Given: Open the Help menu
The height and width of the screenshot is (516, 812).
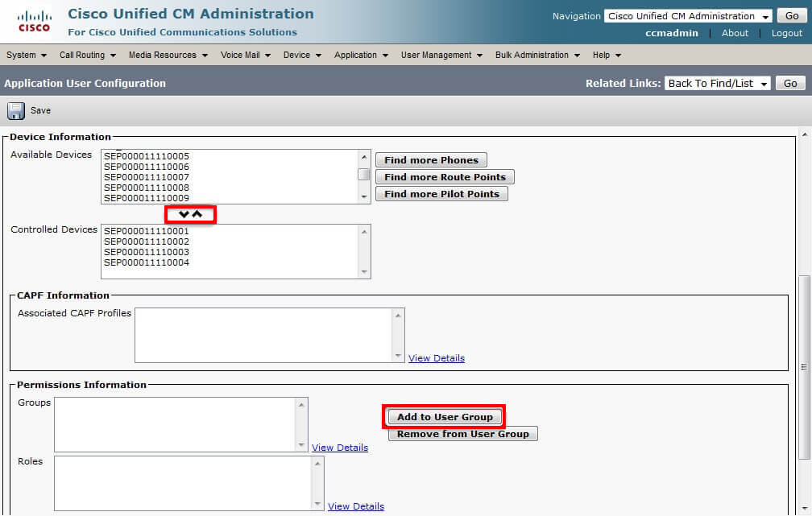Looking at the screenshot, I should [607, 55].
